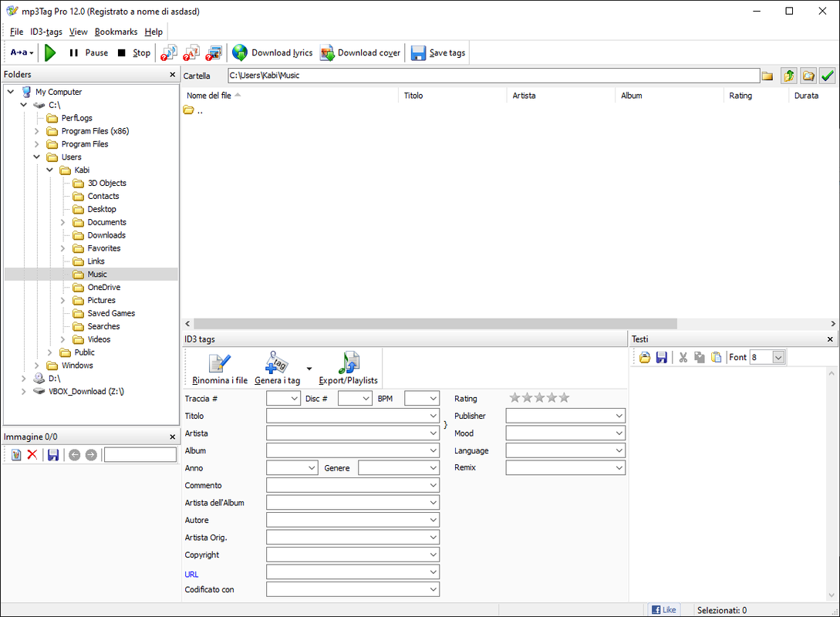Click the Facebook Like button
The image size is (840, 617).
point(664,609)
